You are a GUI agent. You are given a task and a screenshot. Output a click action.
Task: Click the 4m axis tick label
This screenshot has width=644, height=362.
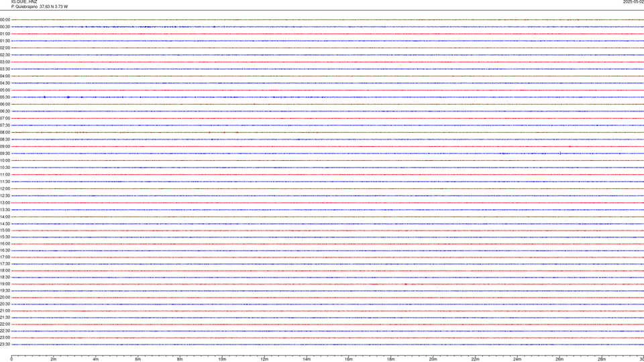tap(96, 359)
